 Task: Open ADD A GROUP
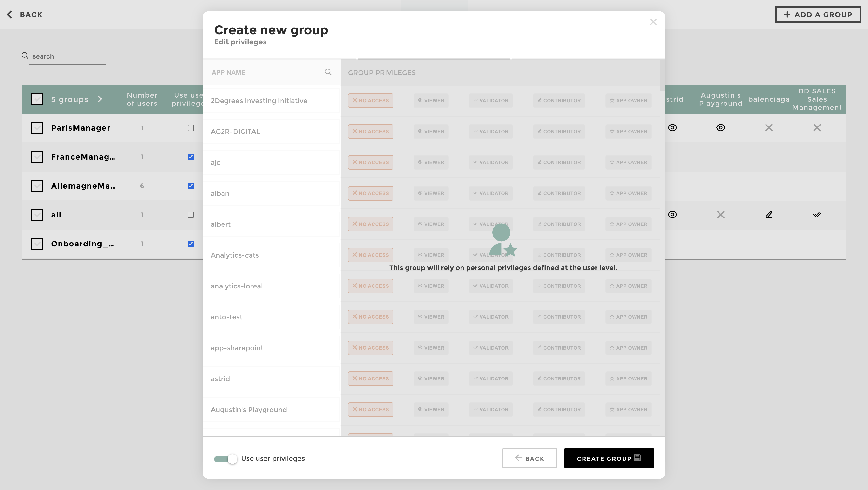pyautogui.click(x=818, y=14)
